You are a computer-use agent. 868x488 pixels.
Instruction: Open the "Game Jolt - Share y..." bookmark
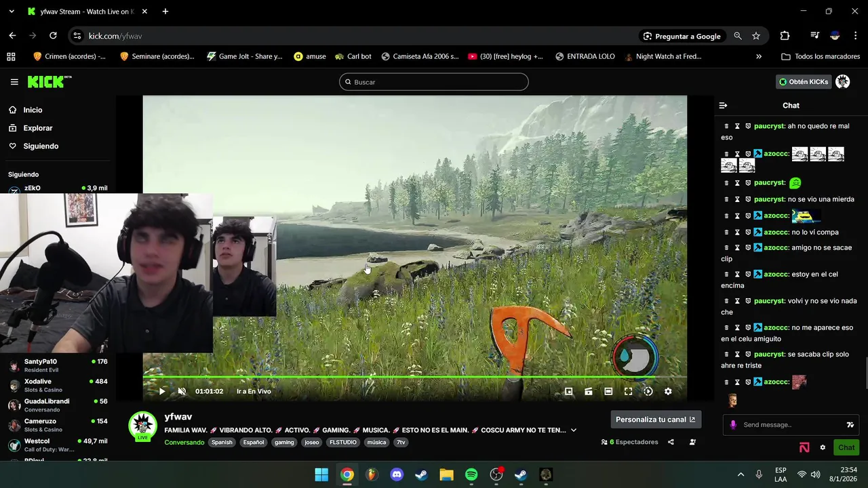pyautogui.click(x=244, y=56)
